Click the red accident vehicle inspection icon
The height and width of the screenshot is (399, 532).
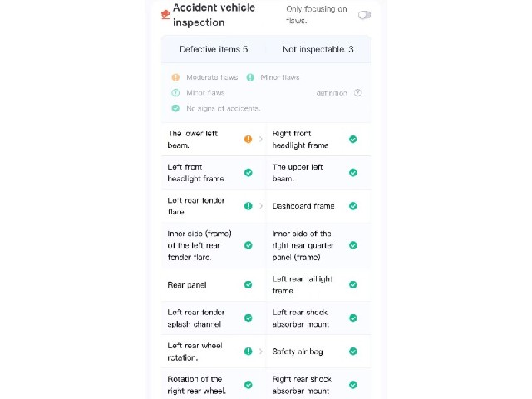pyautogui.click(x=165, y=15)
